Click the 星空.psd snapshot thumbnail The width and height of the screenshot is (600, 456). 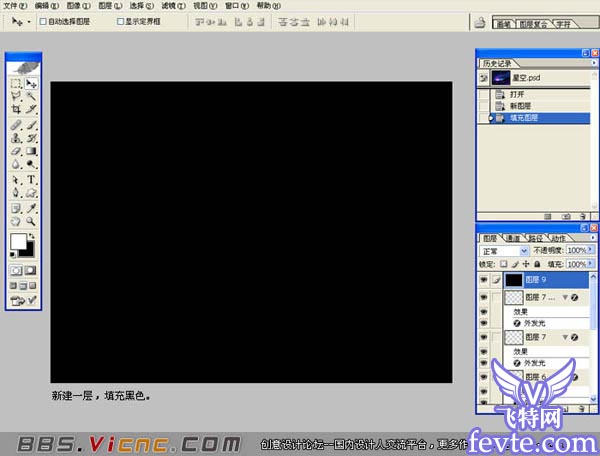[x=501, y=76]
